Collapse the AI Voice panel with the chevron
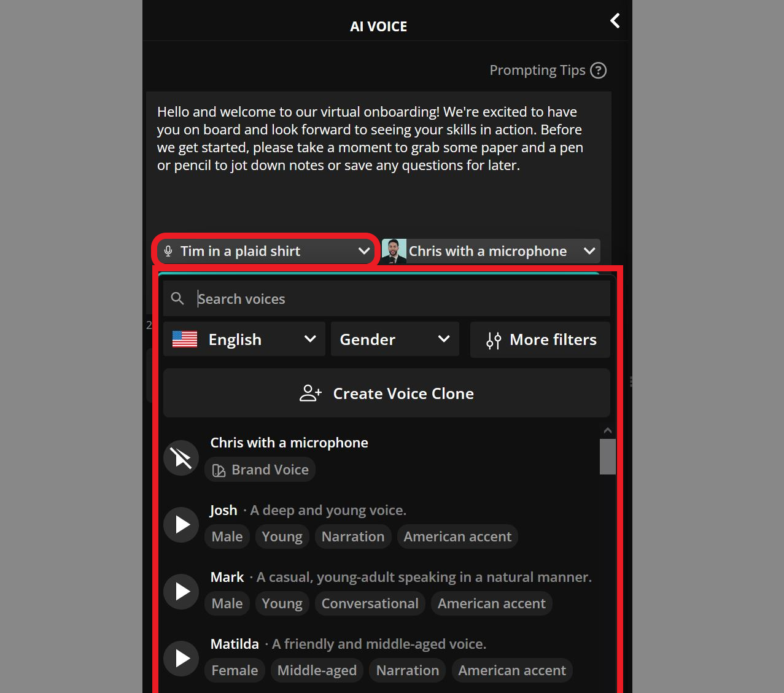784x693 pixels. (x=615, y=20)
